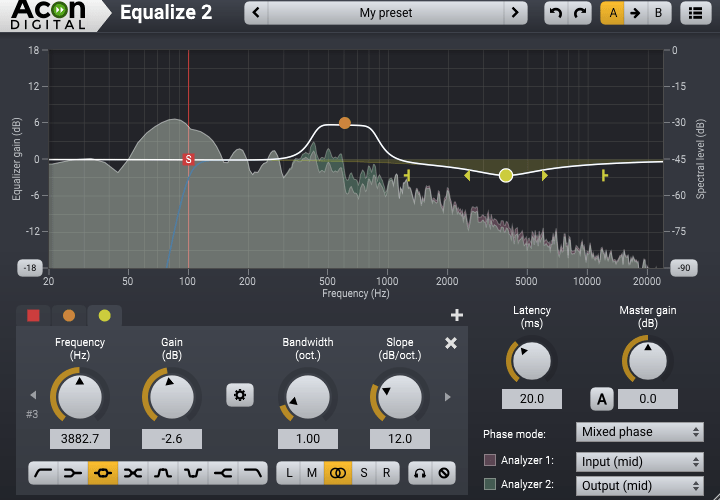
Task: Select the yellow band handle on curve
Action: [506, 175]
